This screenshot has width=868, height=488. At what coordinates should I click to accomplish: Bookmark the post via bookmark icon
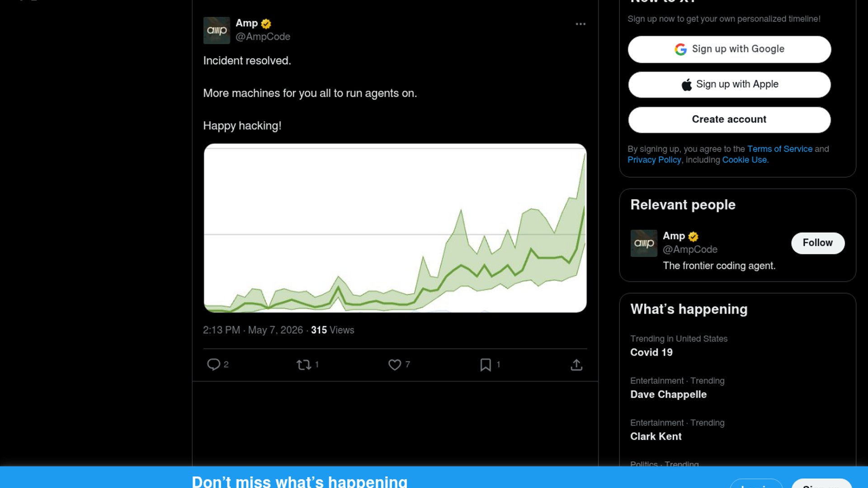pyautogui.click(x=486, y=365)
